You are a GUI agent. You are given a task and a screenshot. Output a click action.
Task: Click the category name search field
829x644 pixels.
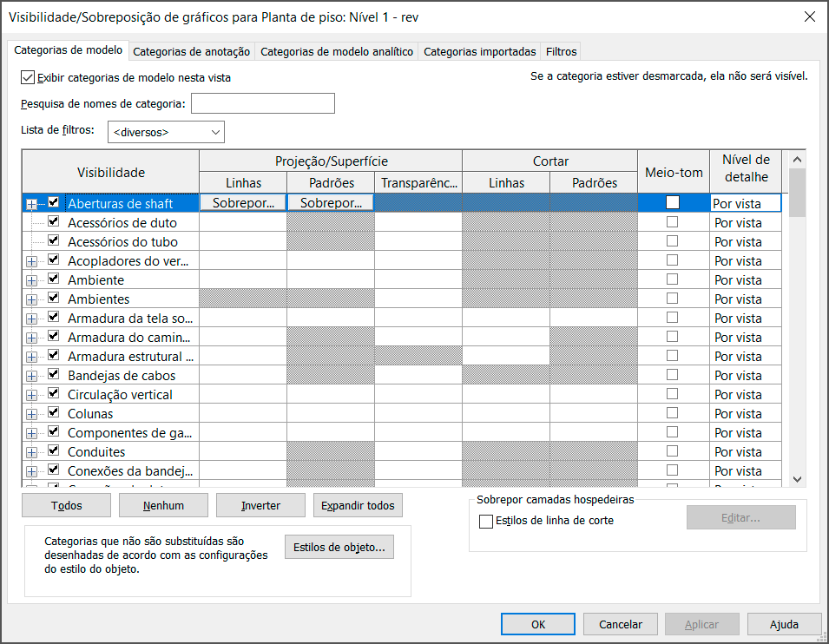pyautogui.click(x=262, y=104)
